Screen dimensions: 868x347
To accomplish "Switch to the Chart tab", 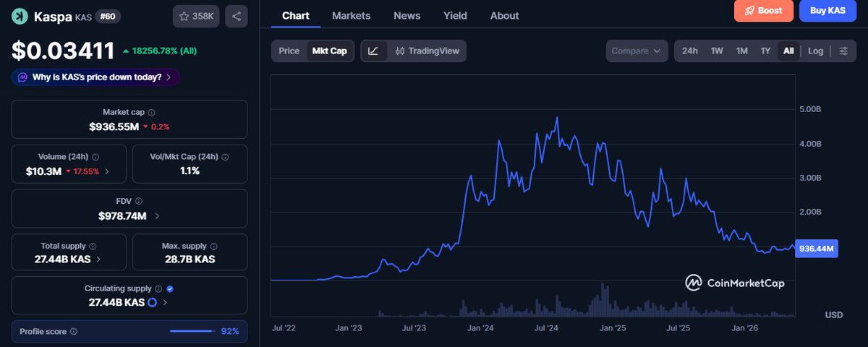I will click(296, 15).
